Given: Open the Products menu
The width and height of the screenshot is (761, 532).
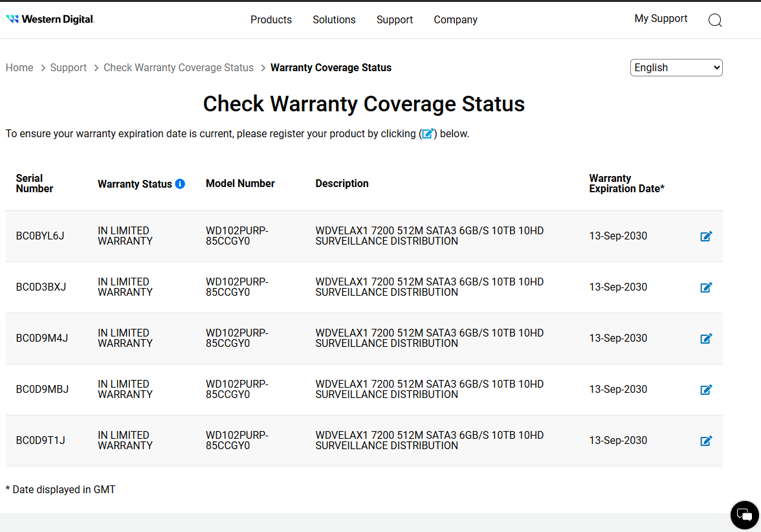Looking at the screenshot, I should [270, 20].
